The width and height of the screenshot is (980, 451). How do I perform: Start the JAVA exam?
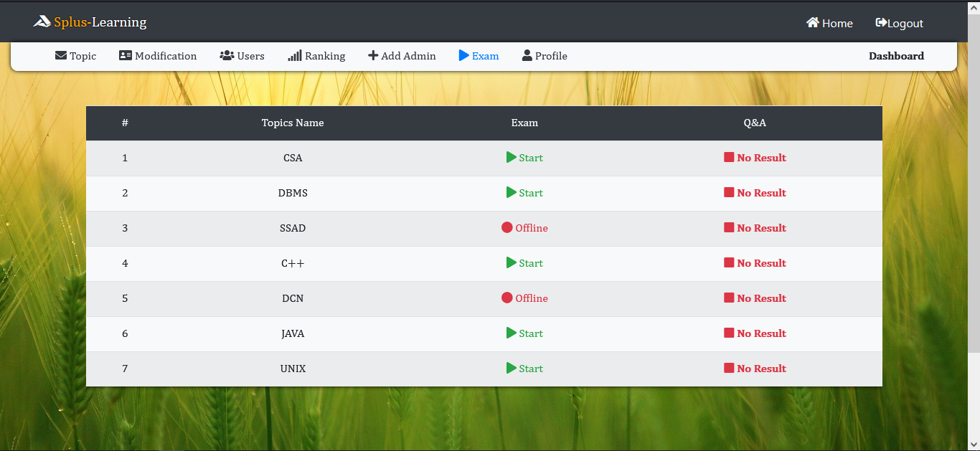click(524, 333)
